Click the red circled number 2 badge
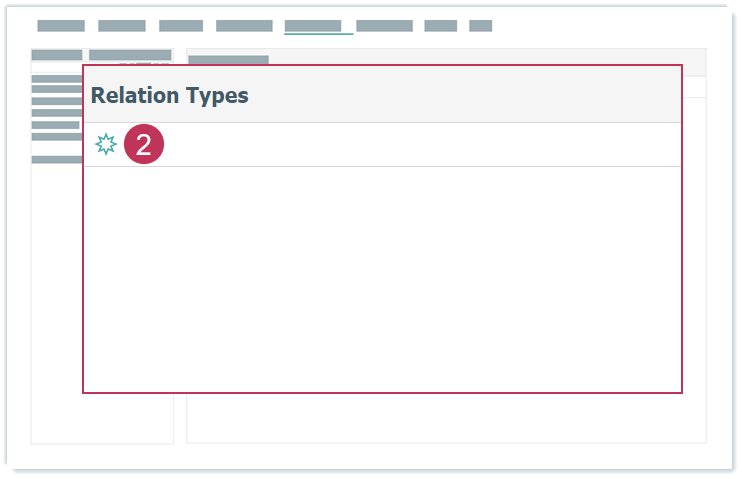Image resolution: width=742 pixels, height=479 pixels. (144, 145)
